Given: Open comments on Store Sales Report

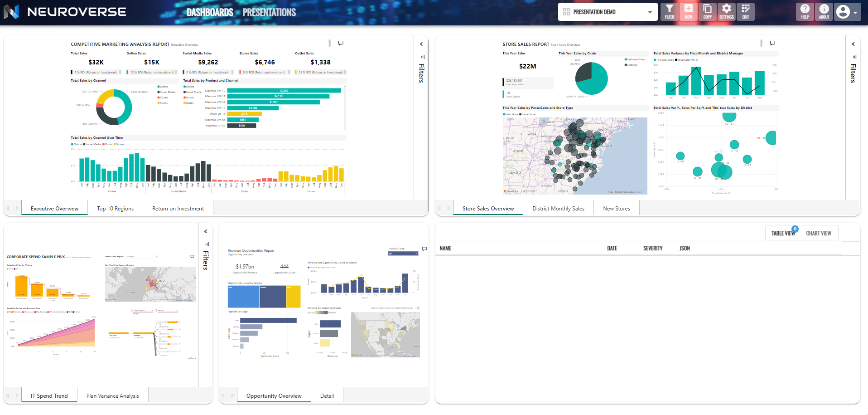Looking at the screenshot, I should [x=772, y=43].
